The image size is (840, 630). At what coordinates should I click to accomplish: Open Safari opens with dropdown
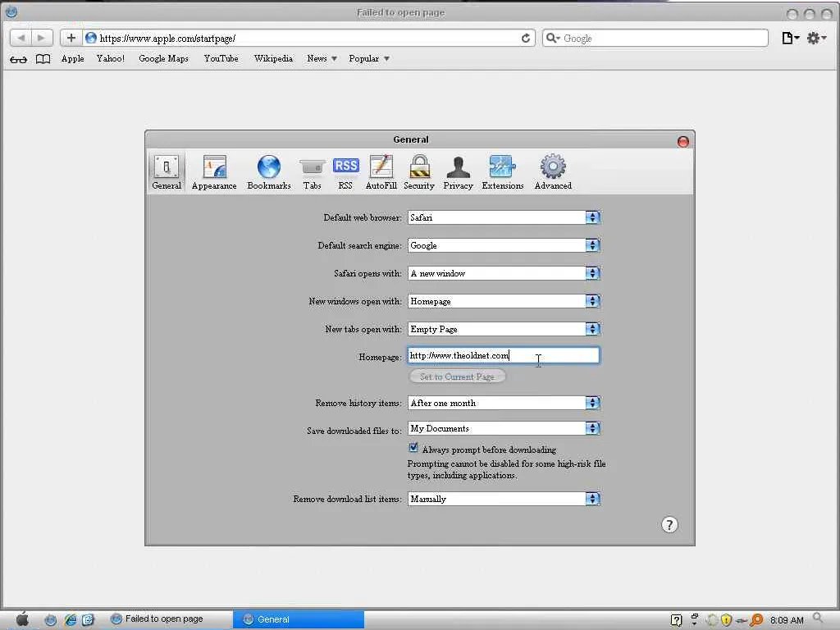click(504, 273)
